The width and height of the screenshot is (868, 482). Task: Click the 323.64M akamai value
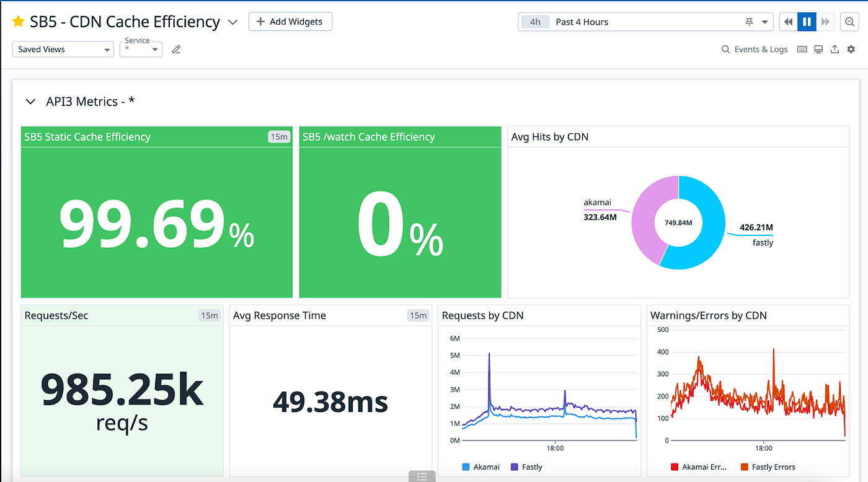pyautogui.click(x=600, y=217)
